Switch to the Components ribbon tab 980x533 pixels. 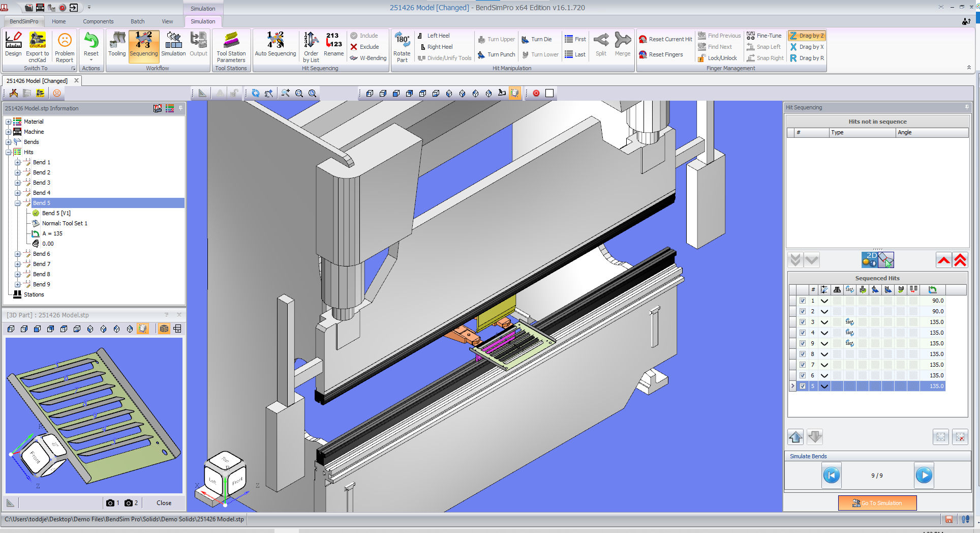click(98, 21)
